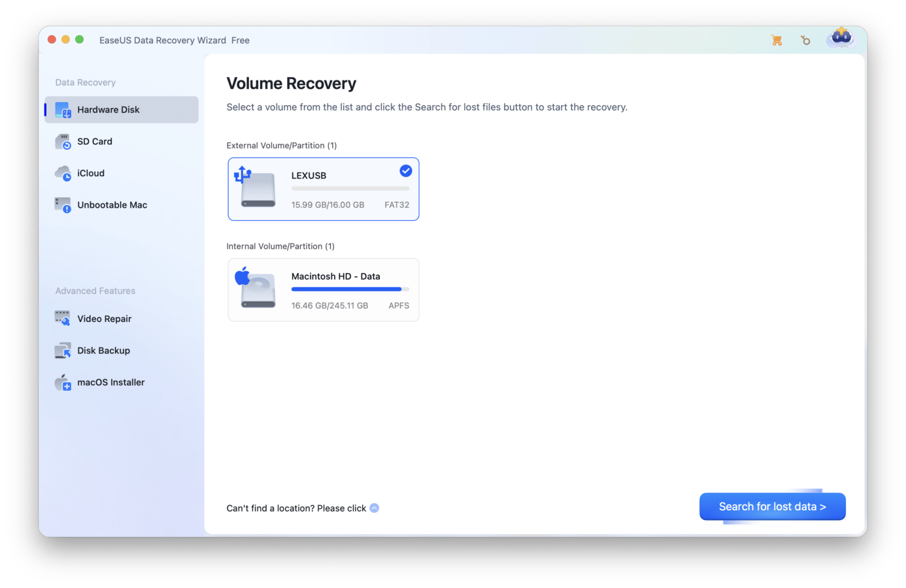Switch to SD Card recovery section

click(95, 142)
